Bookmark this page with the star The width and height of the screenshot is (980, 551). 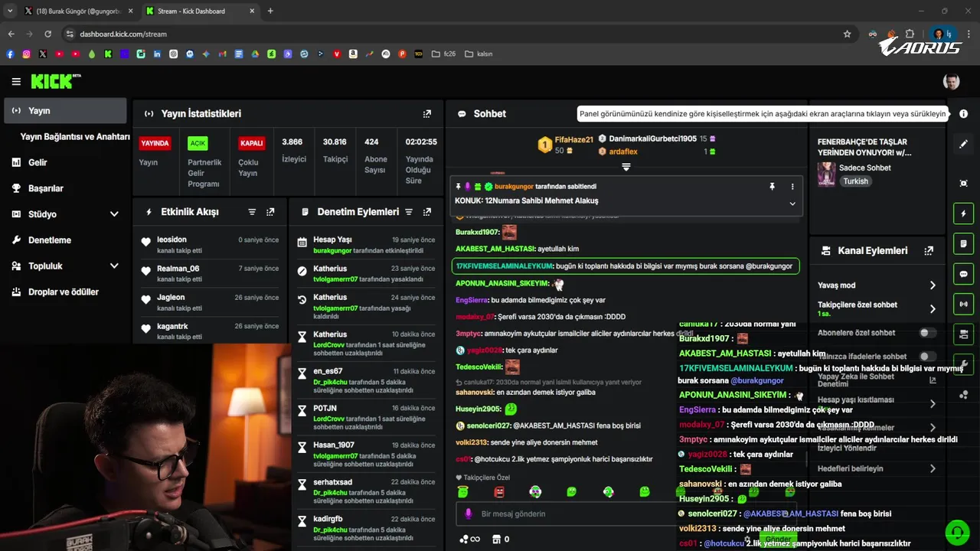pyautogui.click(x=847, y=34)
